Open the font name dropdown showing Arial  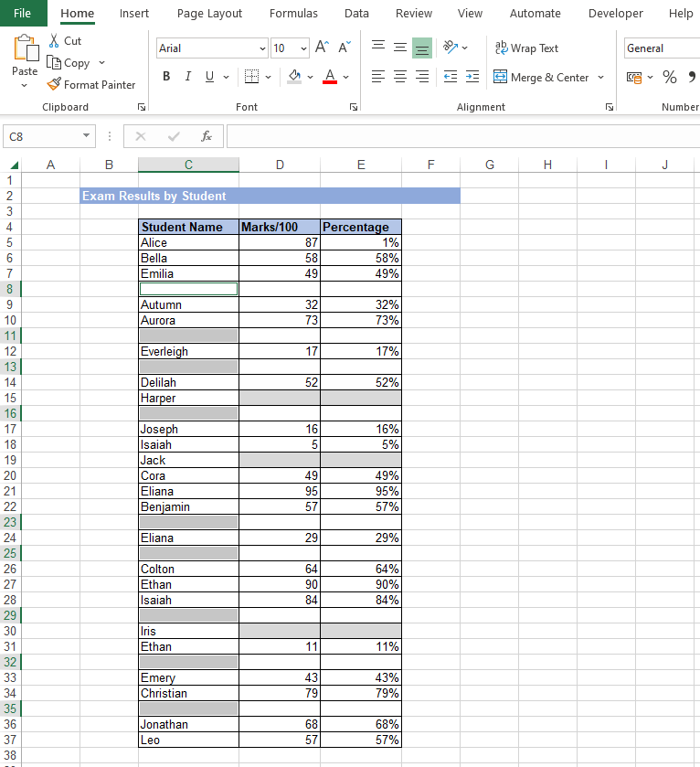(x=263, y=48)
